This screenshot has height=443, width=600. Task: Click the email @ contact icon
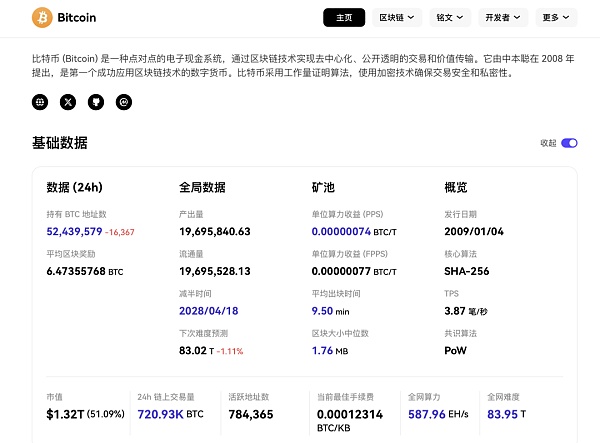pyautogui.click(x=124, y=102)
